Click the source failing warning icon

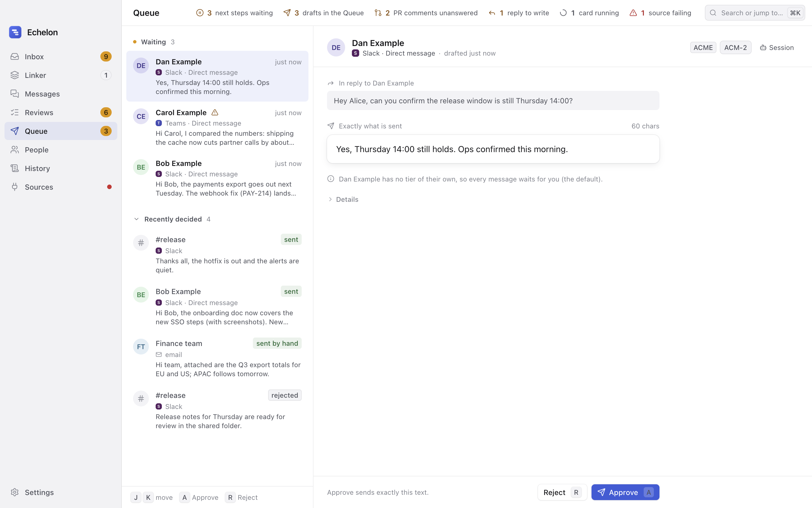point(633,13)
